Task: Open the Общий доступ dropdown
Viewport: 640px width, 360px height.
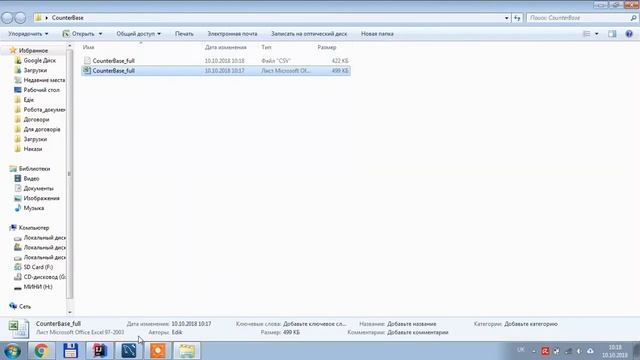Action: tap(138, 34)
